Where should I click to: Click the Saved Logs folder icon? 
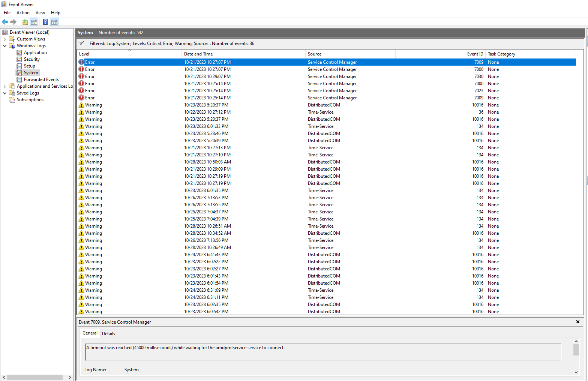point(12,93)
